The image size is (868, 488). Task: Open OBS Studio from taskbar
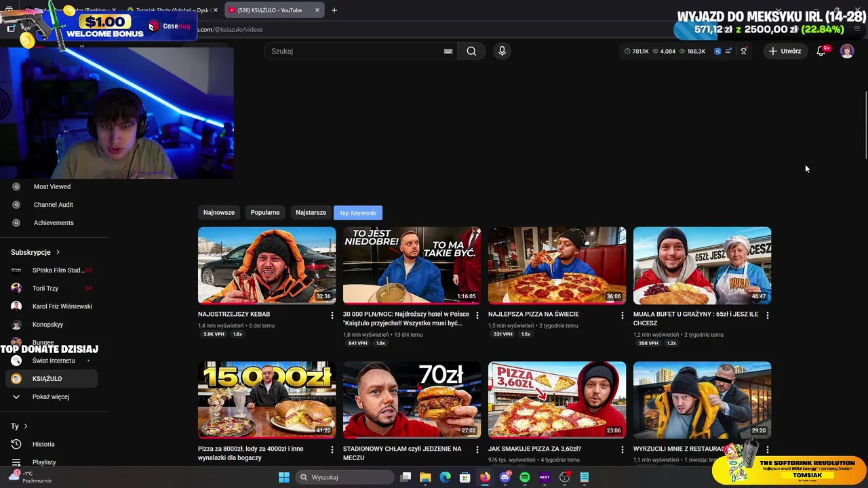(x=564, y=477)
